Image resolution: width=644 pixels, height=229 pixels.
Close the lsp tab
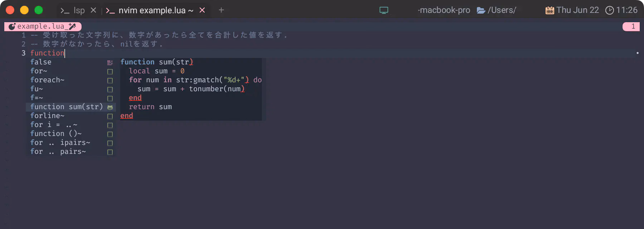[93, 10]
